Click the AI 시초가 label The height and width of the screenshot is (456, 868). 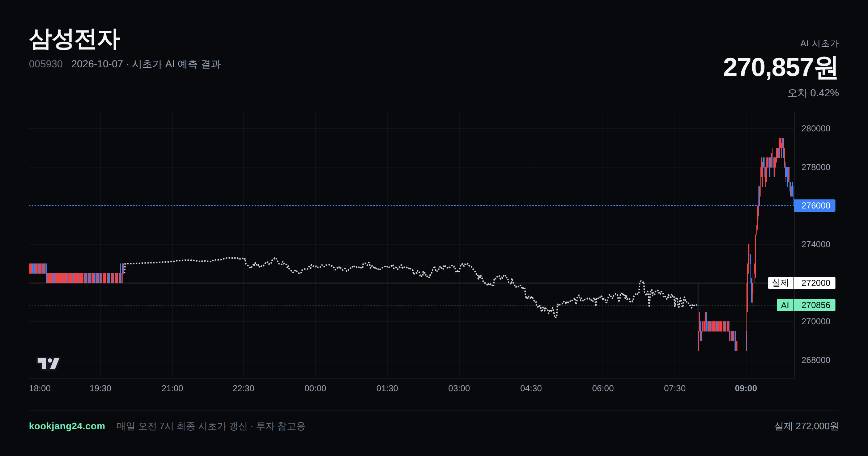[x=819, y=43]
